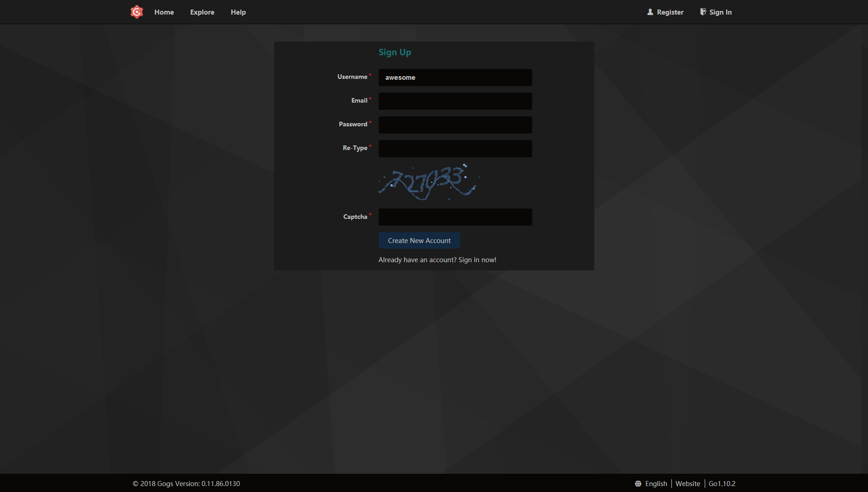The height and width of the screenshot is (492, 868).
Task: Focus the Username field containing awesome
Action: coord(455,78)
